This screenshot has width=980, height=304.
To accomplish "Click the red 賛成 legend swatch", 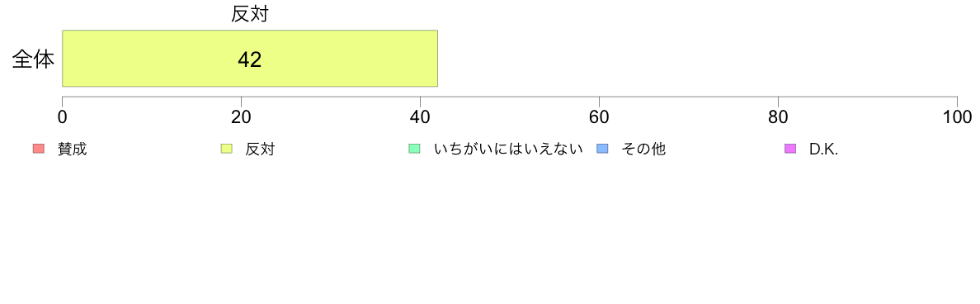I will (39, 148).
